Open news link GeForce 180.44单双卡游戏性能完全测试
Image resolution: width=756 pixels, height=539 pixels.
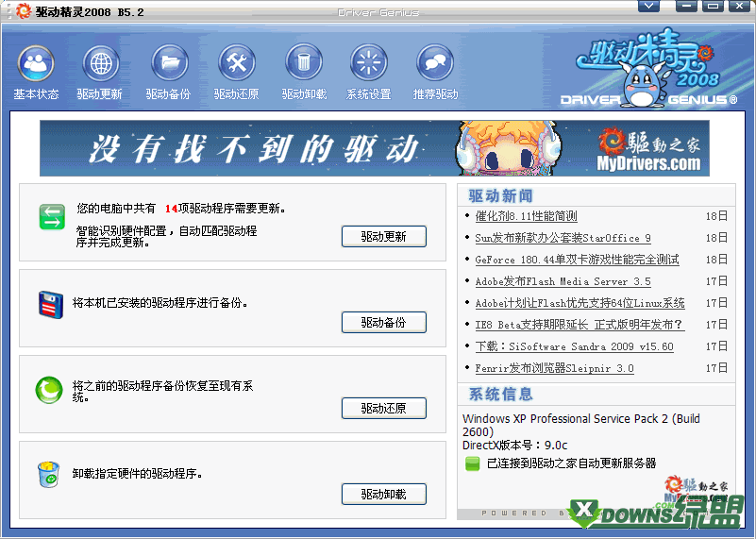(x=577, y=260)
